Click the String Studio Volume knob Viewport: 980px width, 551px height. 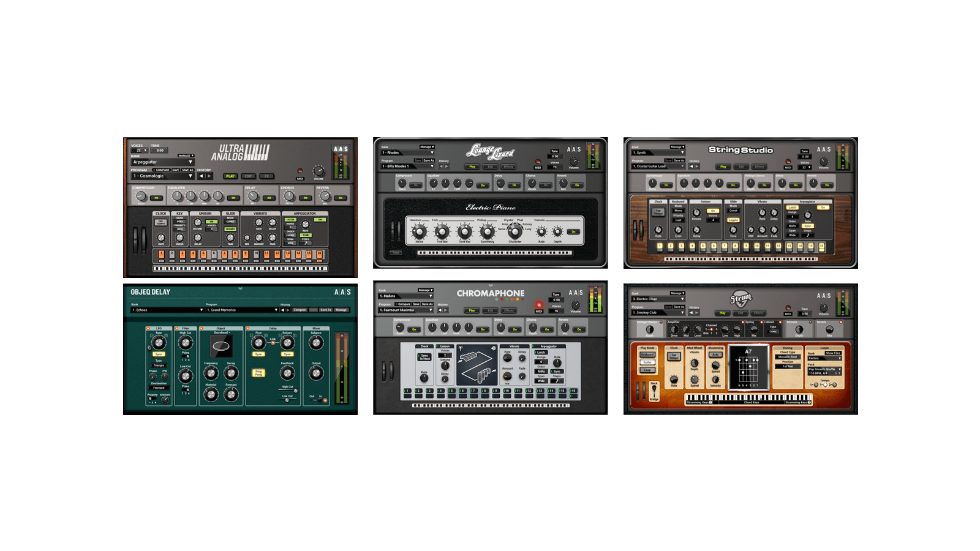pyautogui.click(x=823, y=161)
